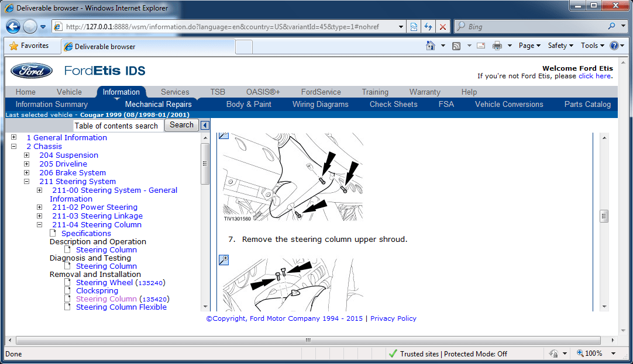This screenshot has height=364, width=633.
Task: Expand the 211-03 Steering Linkage node
Action: pos(40,216)
